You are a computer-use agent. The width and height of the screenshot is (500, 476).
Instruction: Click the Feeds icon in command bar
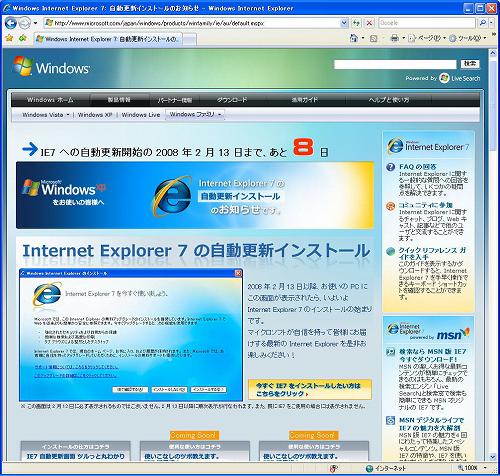click(x=374, y=39)
